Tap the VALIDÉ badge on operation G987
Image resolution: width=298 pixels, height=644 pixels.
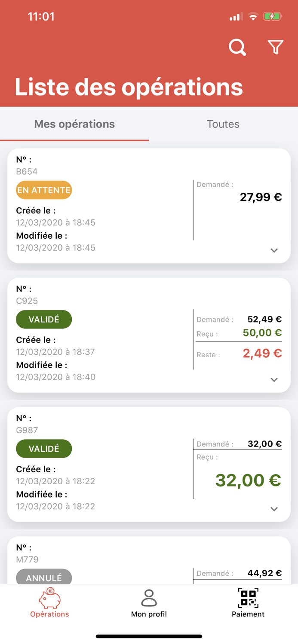coord(44,449)
